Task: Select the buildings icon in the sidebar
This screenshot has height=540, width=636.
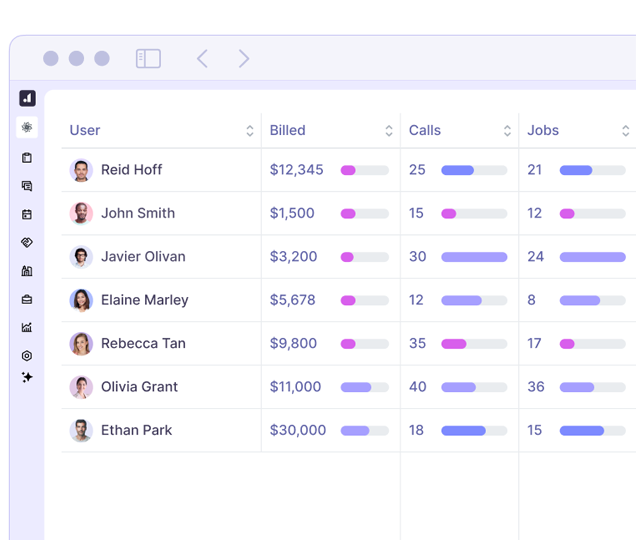Action: (x=27, y=270)
